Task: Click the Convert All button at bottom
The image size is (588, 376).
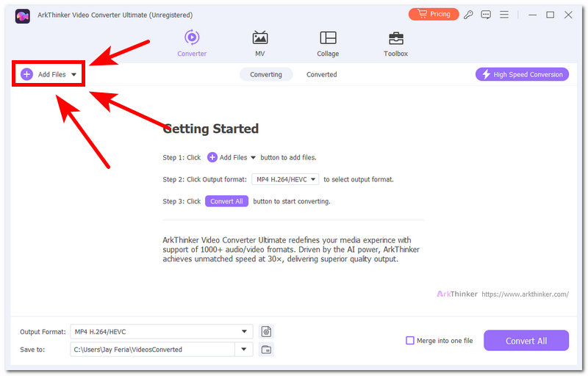Action: pyautogui.click(x=526, y=341)
